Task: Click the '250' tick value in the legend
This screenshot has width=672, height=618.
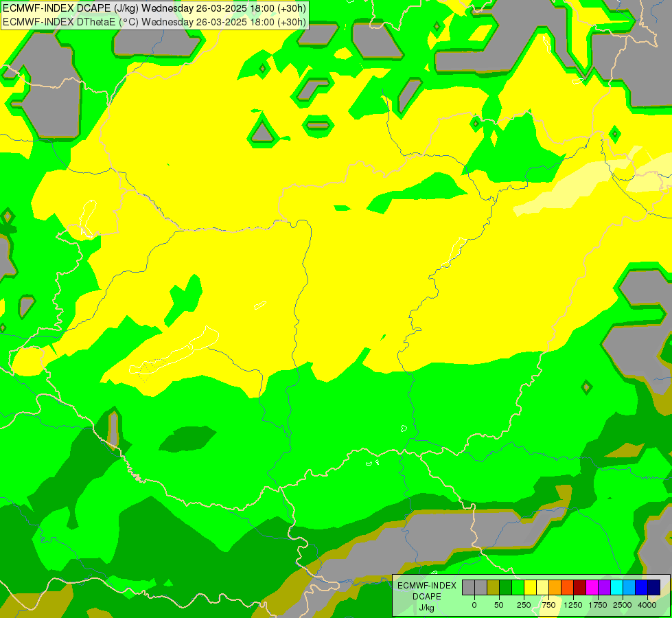Action: coord(524,605)
